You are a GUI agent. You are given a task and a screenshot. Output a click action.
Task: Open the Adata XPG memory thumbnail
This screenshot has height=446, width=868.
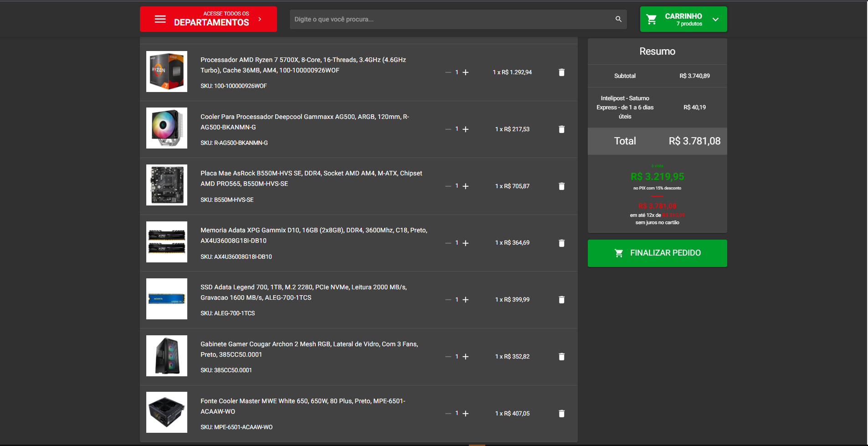pos(167,242)
